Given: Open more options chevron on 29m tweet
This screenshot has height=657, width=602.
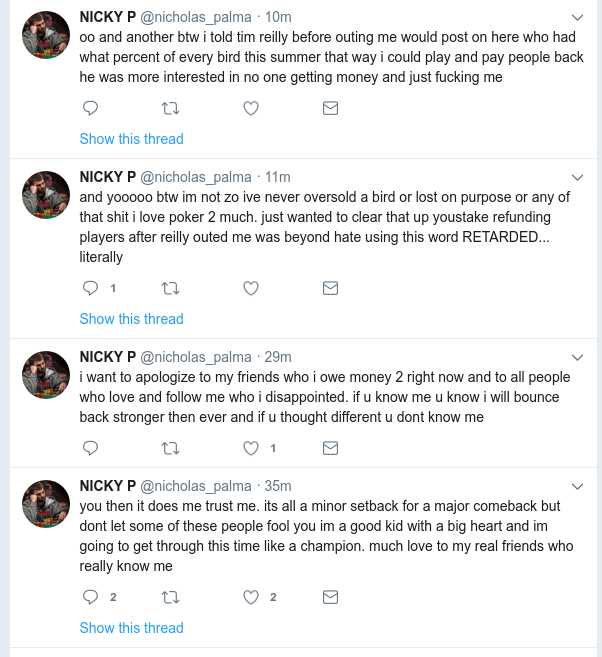Looking at the screenshot, I should tap(577, 357).
